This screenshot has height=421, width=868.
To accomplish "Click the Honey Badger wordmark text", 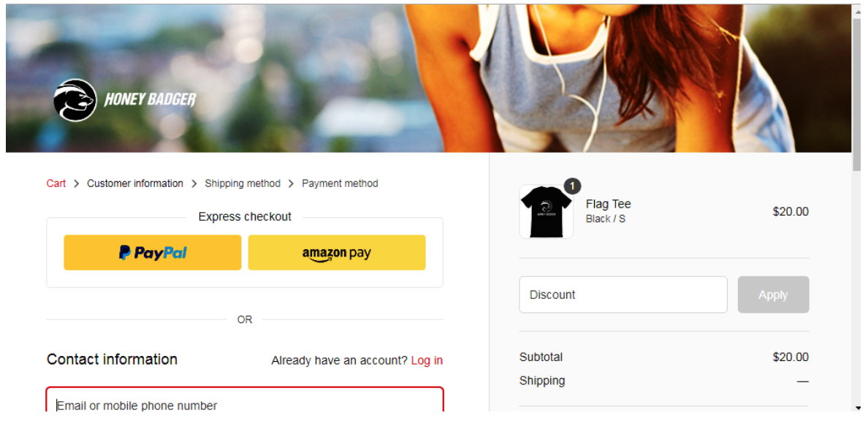I will [x=150, y=100].
